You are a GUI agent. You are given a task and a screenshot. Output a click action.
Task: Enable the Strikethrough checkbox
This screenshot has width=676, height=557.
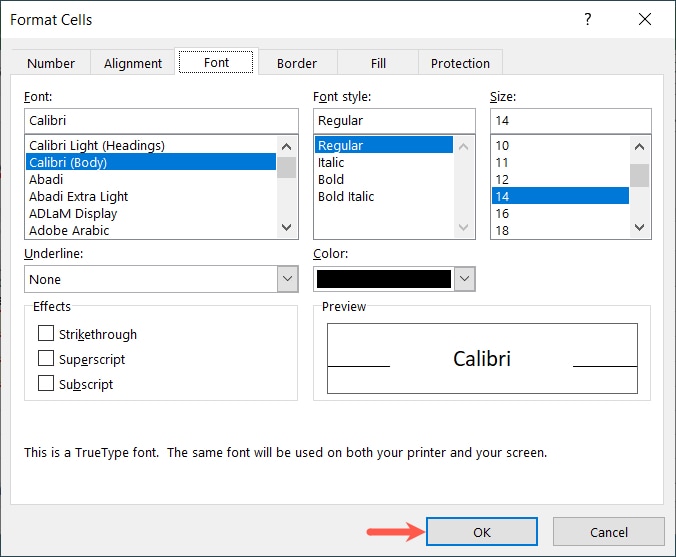(x=46, y=333)
